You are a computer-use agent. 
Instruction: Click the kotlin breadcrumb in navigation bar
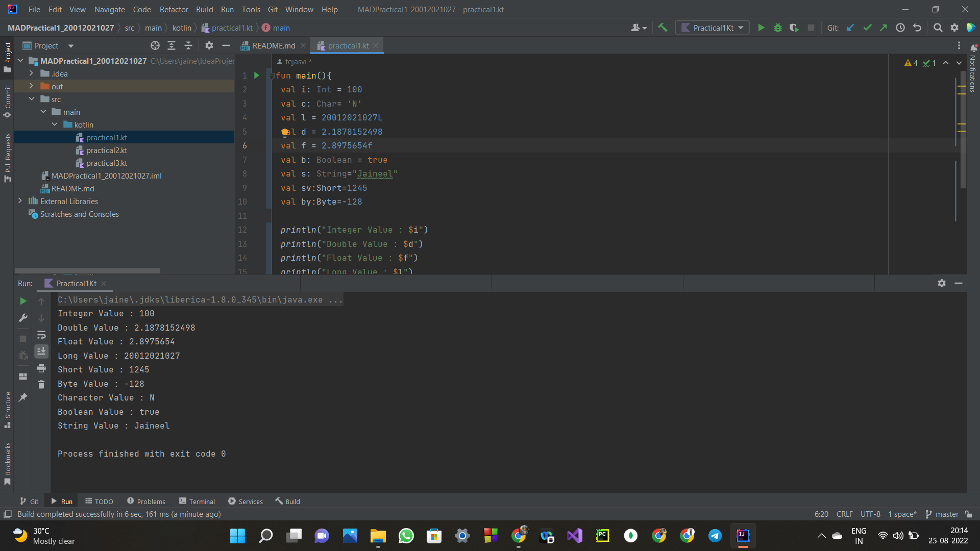(x=182, y=28)
